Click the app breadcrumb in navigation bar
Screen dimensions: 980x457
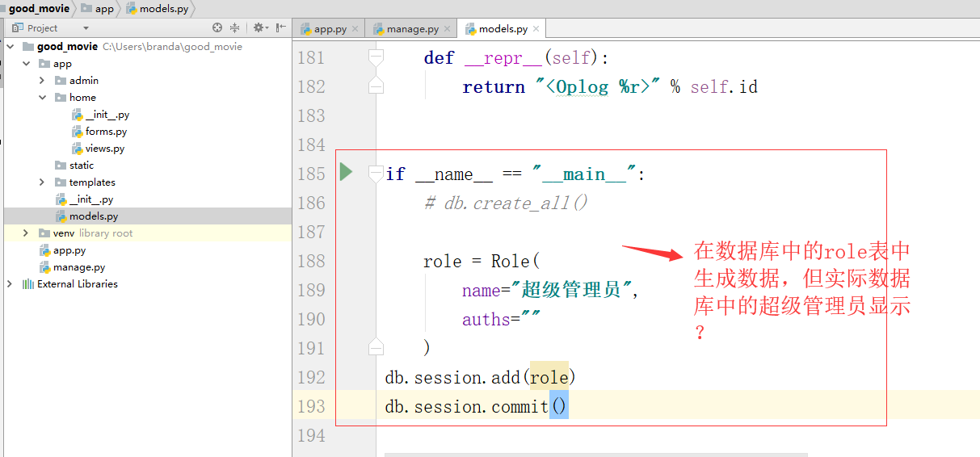[104, 9]
